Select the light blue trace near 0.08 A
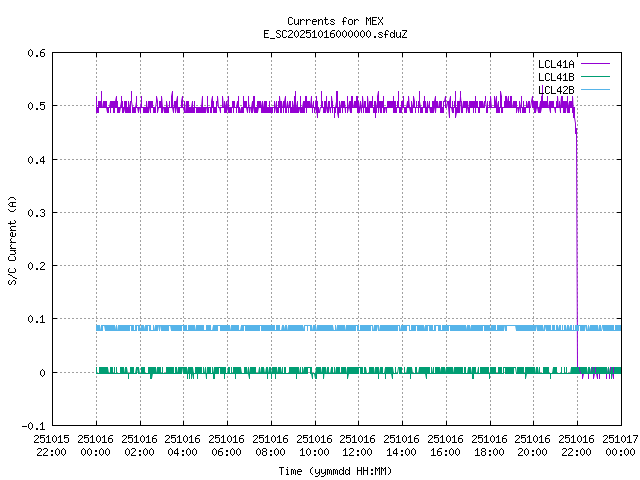 (x=300, y=327)
